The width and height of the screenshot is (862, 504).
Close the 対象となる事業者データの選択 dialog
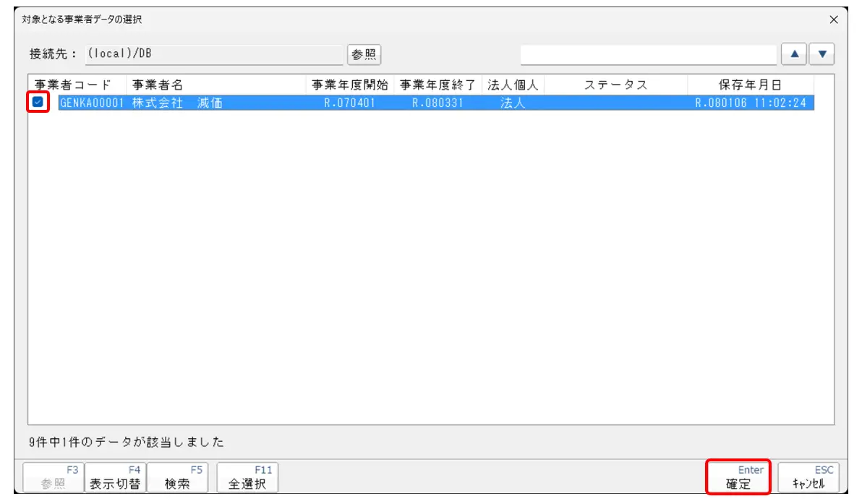tap(833, 20)
